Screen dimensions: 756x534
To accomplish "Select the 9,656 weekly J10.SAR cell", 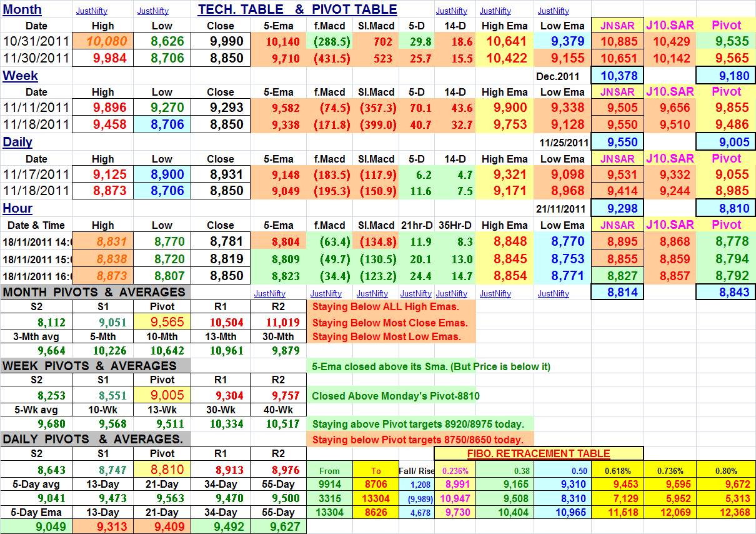I will 670,108.
